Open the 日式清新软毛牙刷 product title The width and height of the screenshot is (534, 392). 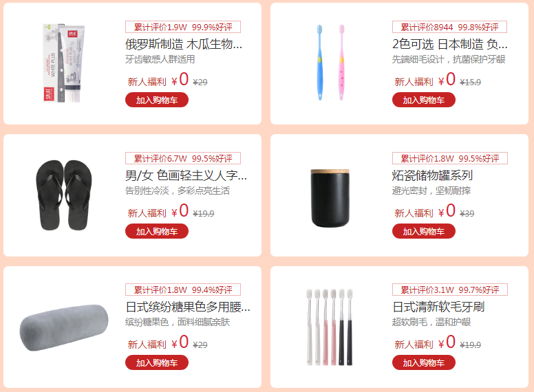coord(438,307)
